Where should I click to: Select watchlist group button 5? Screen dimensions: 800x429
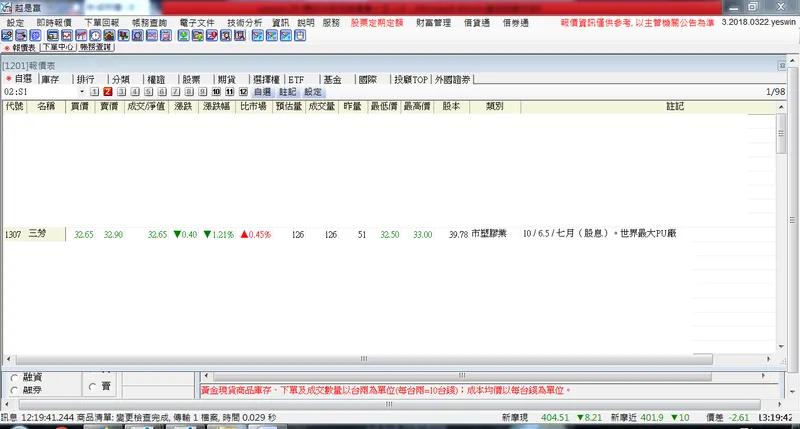click(148, 92)
